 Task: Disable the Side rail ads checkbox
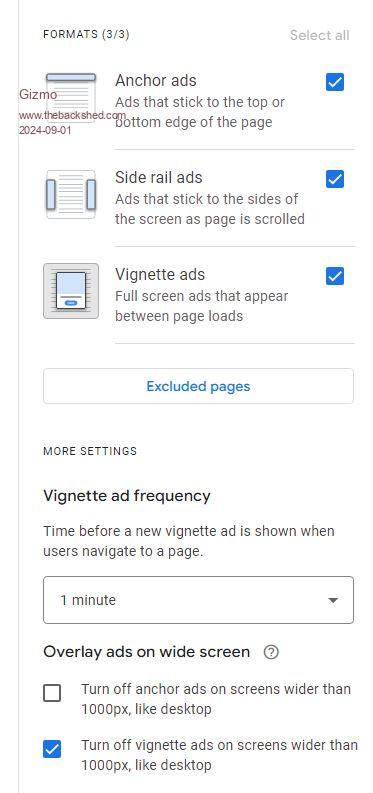(x=335, y=179)
